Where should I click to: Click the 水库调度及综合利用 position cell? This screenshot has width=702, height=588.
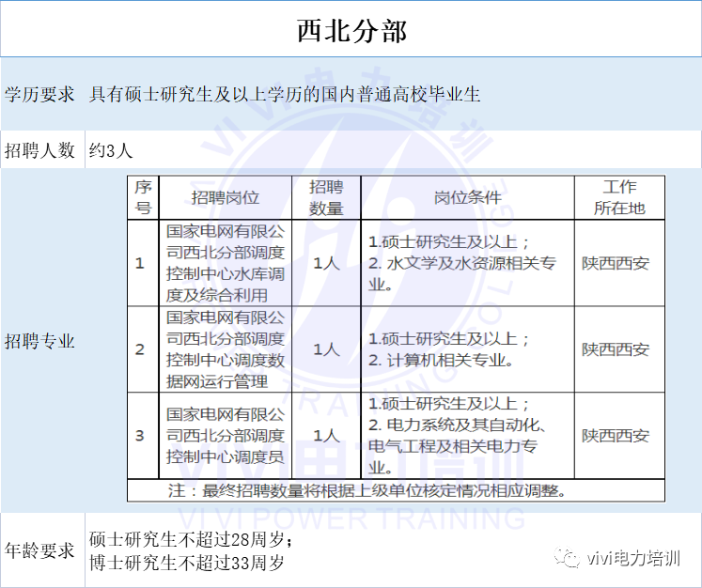click(x=226, y=263)
